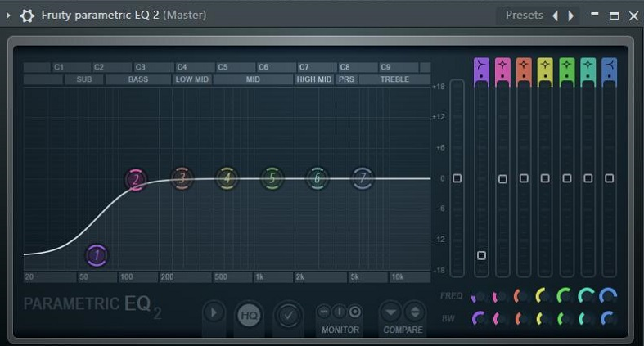
Task: Click green band 5 BW knob
Action: pyautogui.click(x=565, y=319)
